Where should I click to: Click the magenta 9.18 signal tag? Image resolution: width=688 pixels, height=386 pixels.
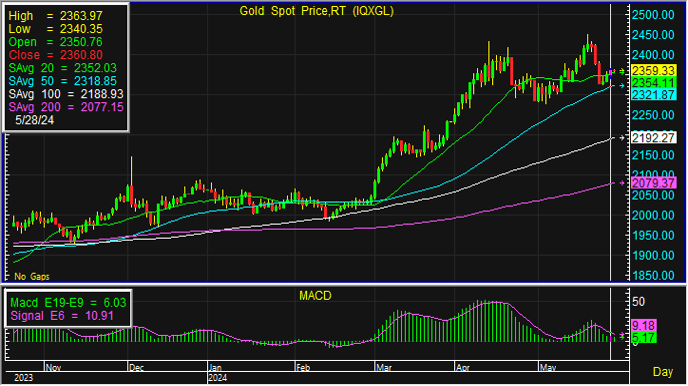pos(644,325)
